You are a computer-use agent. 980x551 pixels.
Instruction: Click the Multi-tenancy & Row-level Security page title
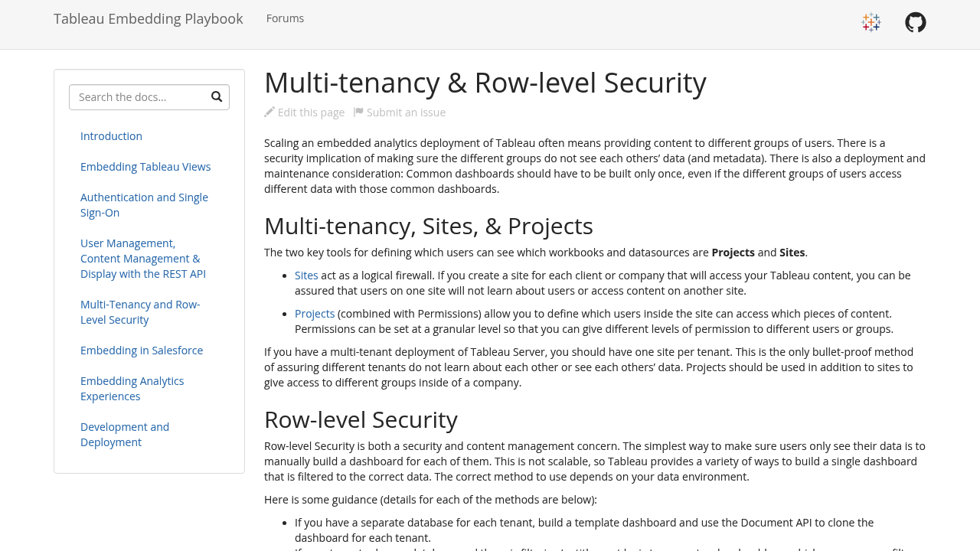[485, 83]
